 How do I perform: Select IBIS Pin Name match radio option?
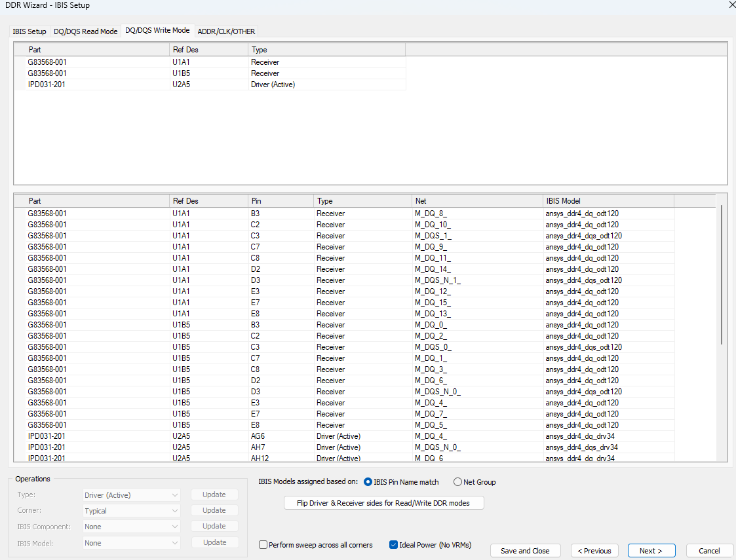[x=368, y=482]
